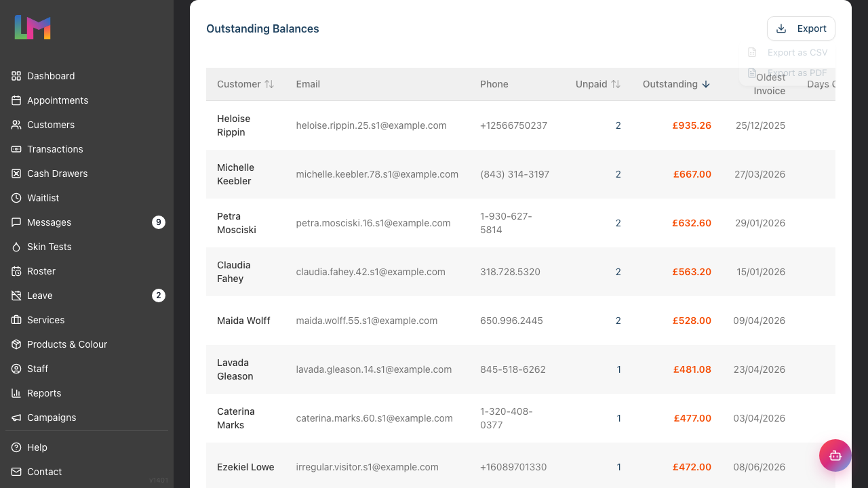This screenshot has width=868, height=488.
Task: Open the Waitlist page
Action: point(87,198)
